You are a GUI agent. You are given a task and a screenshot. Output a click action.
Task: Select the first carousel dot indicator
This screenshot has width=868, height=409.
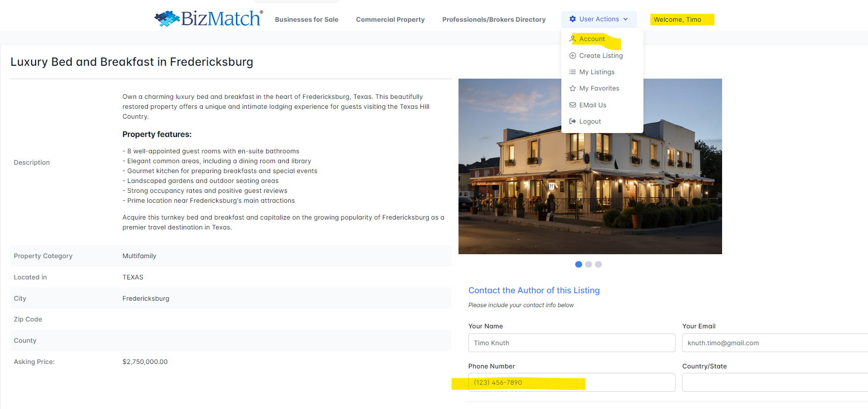(579, 265)
